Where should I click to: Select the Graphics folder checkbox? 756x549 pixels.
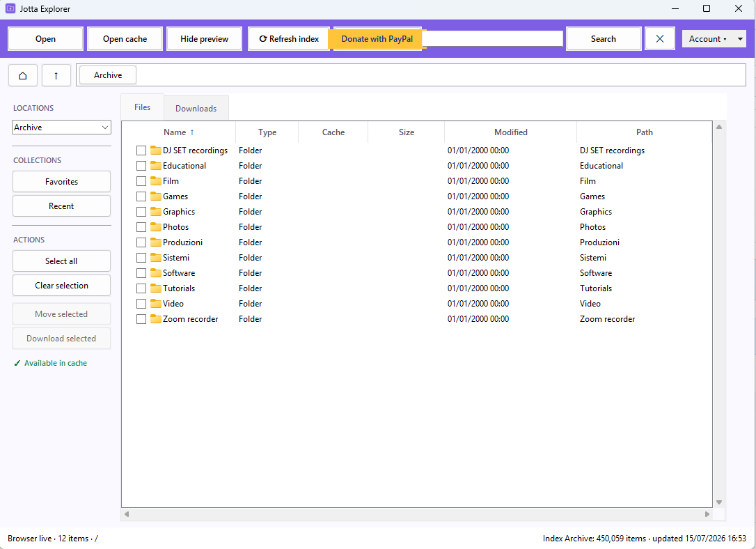[x=141, y=212]
